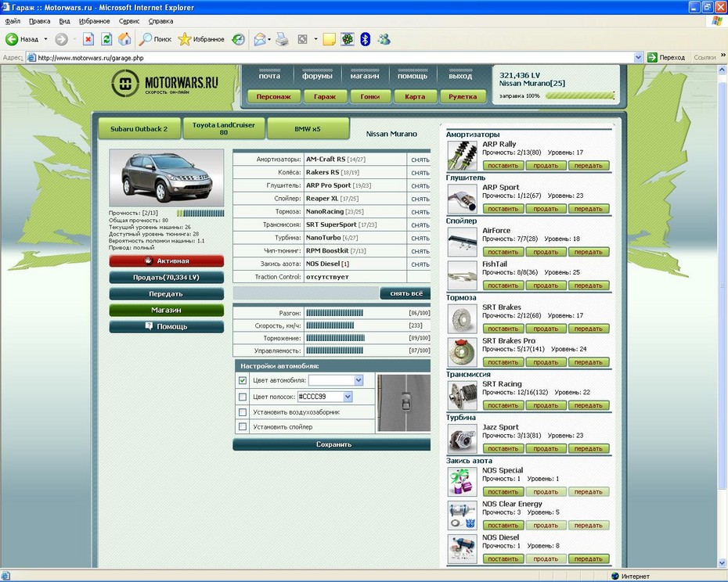Image resolution: width=728 pixels, height=582 pixels.
Task: Check the Цвет полосок checkbox
Action: [243, 397]
